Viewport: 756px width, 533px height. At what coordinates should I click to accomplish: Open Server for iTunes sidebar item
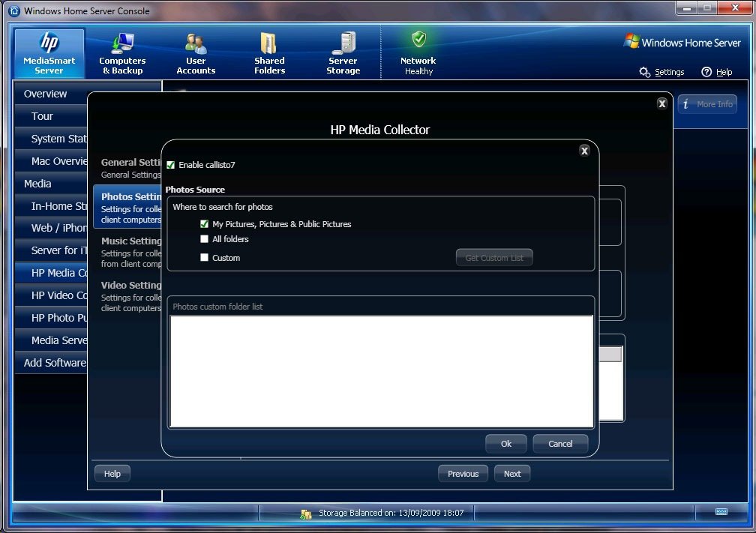click(51, 250)
